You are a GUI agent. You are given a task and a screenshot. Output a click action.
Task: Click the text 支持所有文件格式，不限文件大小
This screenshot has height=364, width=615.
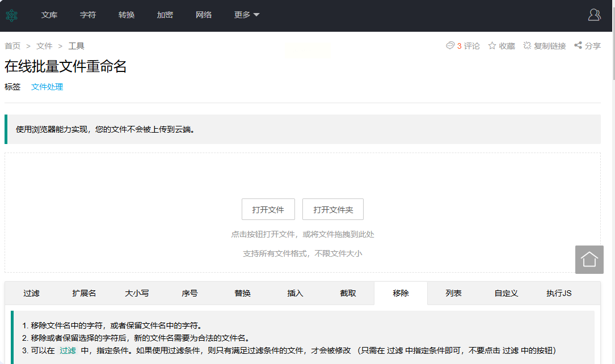point(302,253)
